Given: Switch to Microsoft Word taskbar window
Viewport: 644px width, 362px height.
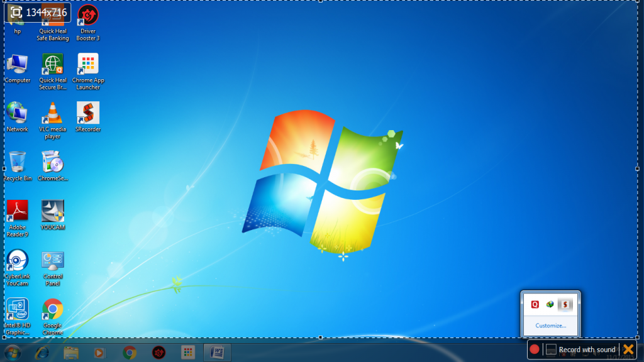Looking at the screenshot, I should (x=217, y=352).
